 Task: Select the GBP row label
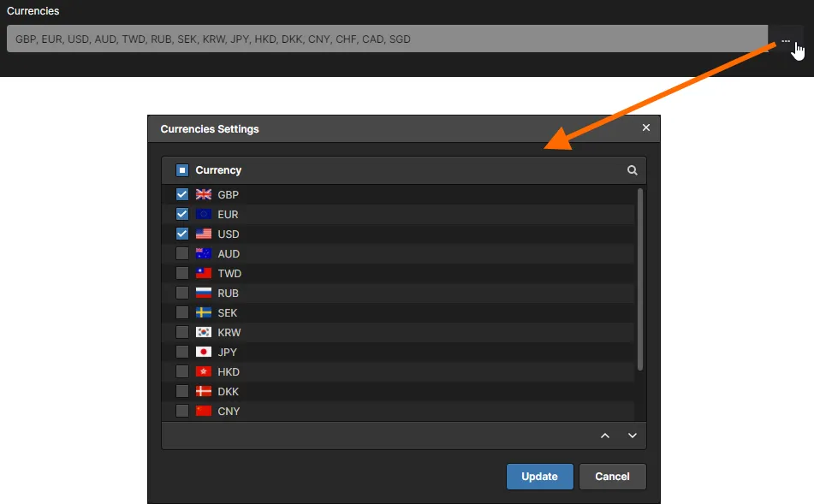(228, 194)
